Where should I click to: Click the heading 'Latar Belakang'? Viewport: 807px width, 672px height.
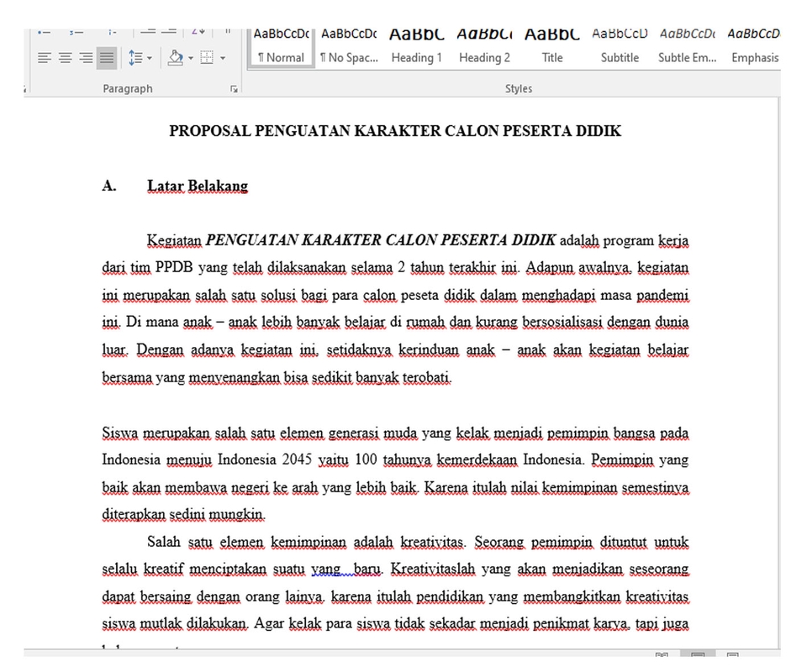(198, 186)
